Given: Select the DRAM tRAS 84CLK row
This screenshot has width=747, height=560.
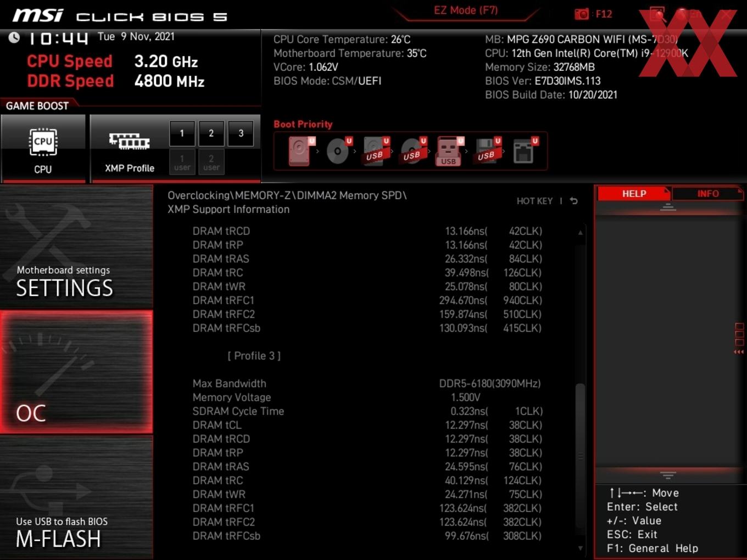Looking at the screenshot, I should pos(367,259).
